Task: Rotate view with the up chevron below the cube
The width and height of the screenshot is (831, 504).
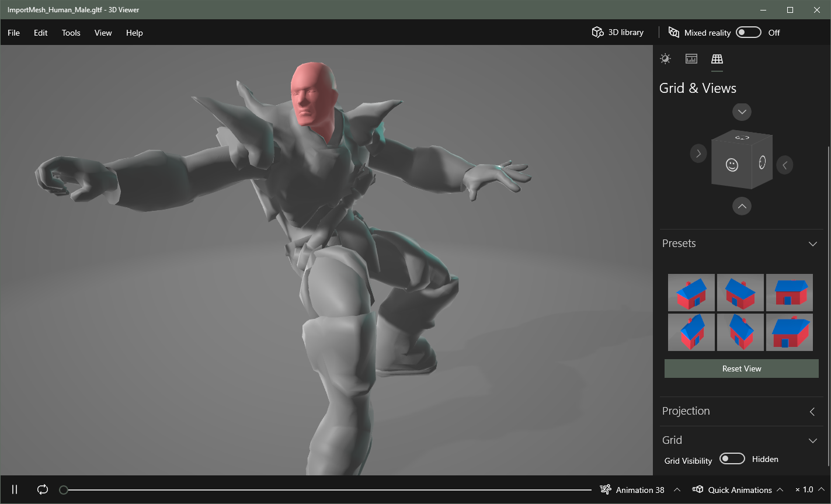Action: [x=742, y=206]
